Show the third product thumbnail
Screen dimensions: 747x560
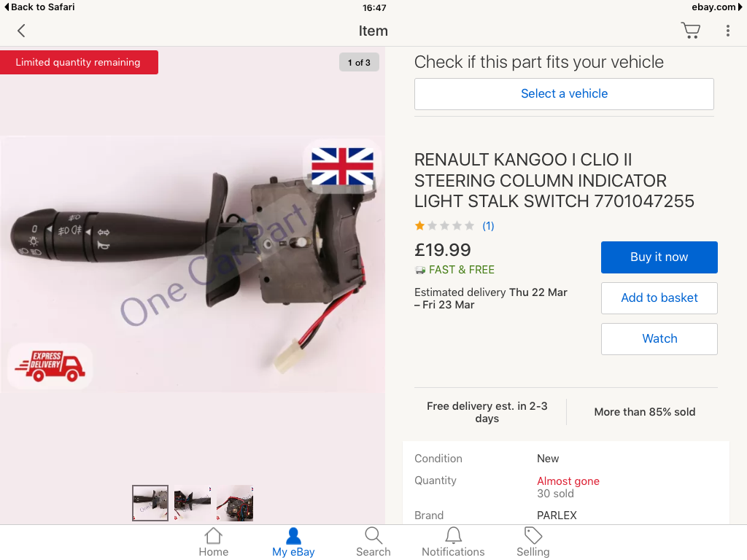pos(235,503)
